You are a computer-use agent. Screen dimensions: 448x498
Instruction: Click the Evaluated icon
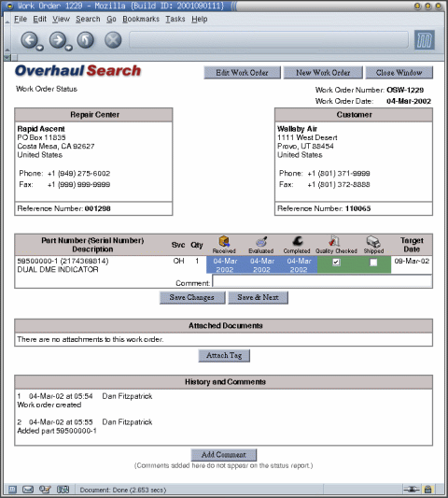click(x=261, y=241)
